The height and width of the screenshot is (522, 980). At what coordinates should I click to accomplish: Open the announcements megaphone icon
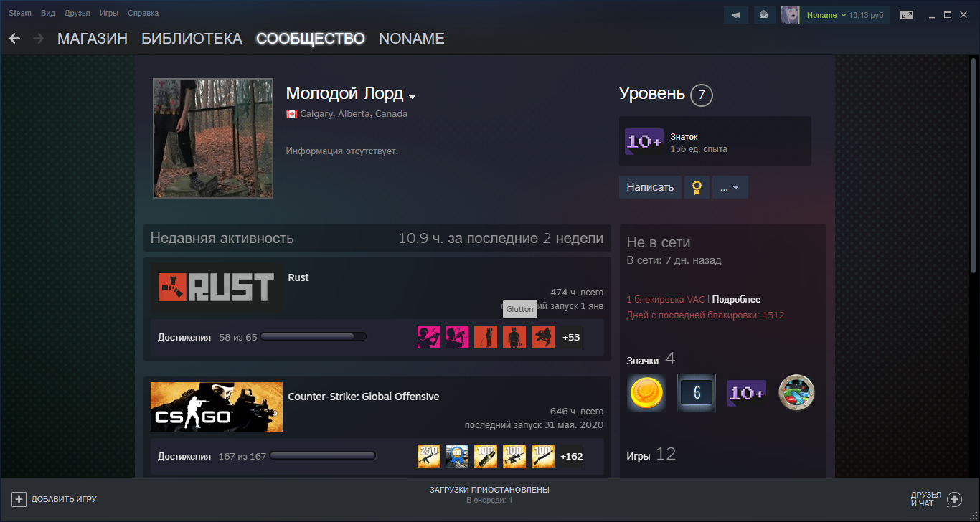[x=736, y=15]
